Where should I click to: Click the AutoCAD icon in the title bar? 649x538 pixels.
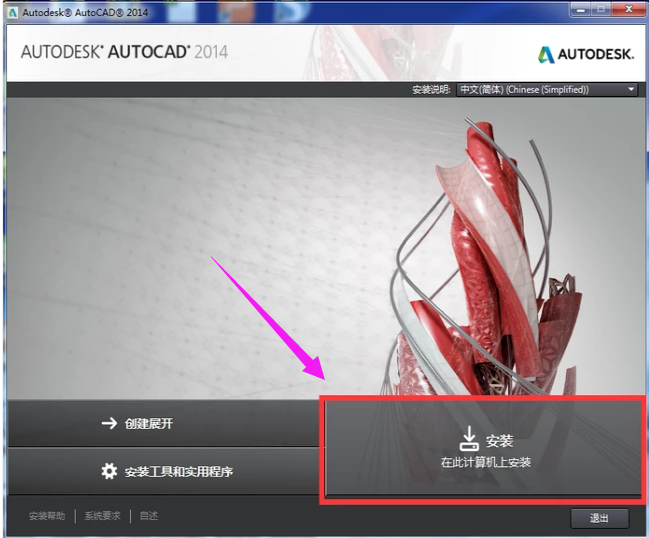pos(11,10)
